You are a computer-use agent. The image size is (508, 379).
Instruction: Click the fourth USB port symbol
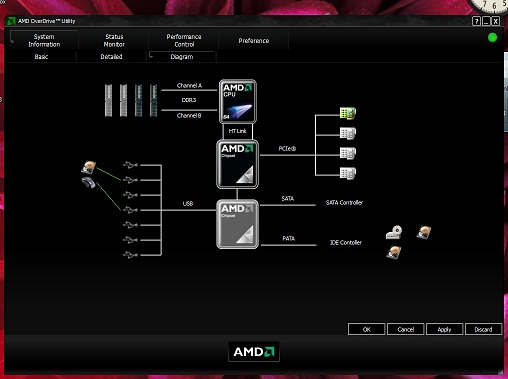(130, 210)
